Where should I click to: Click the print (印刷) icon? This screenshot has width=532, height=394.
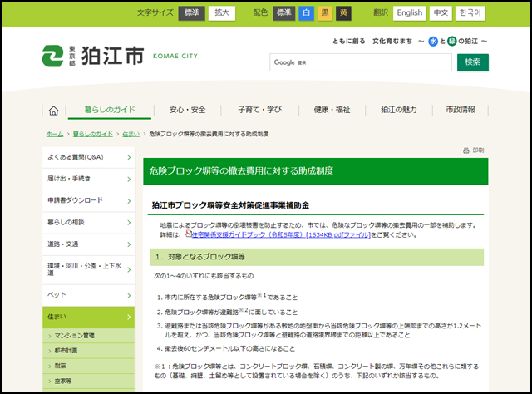472,150
